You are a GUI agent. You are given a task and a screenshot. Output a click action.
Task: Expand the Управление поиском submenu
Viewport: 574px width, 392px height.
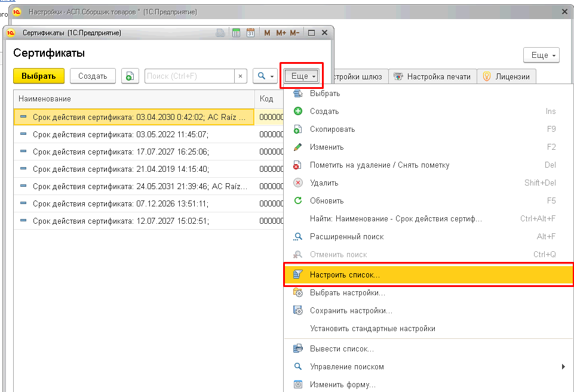pos(428,367)
